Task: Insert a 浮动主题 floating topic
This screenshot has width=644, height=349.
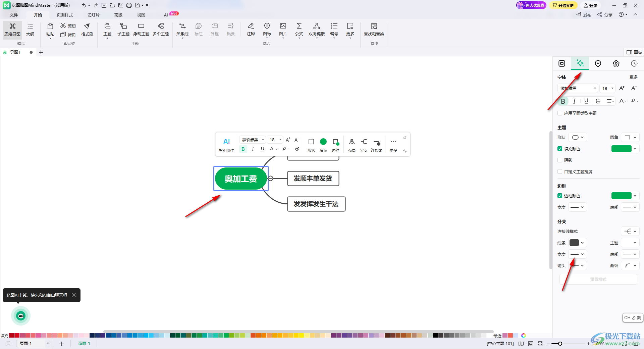Action: click(141, 30)
